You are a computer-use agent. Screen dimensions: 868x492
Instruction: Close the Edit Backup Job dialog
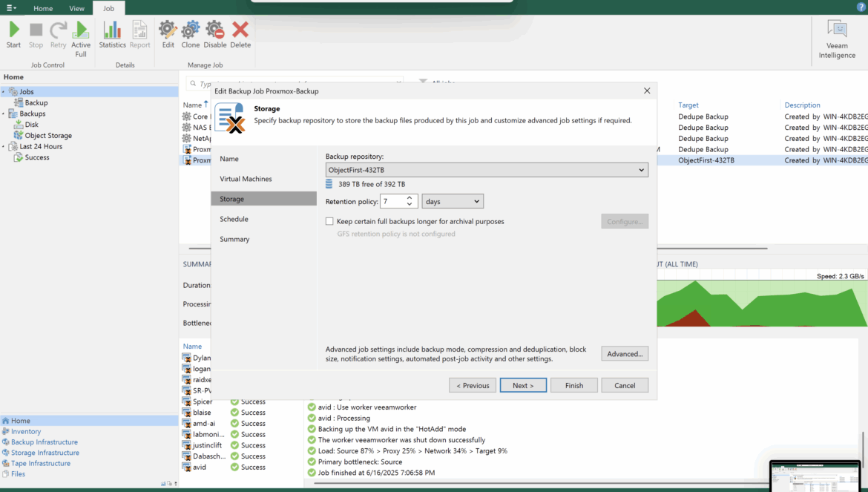647,91
